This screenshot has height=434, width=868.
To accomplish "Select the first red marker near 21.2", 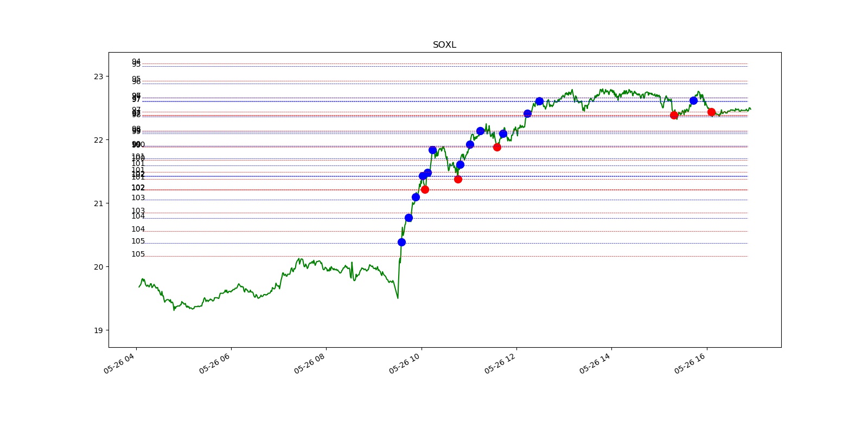I will click(x=425, y=189).
